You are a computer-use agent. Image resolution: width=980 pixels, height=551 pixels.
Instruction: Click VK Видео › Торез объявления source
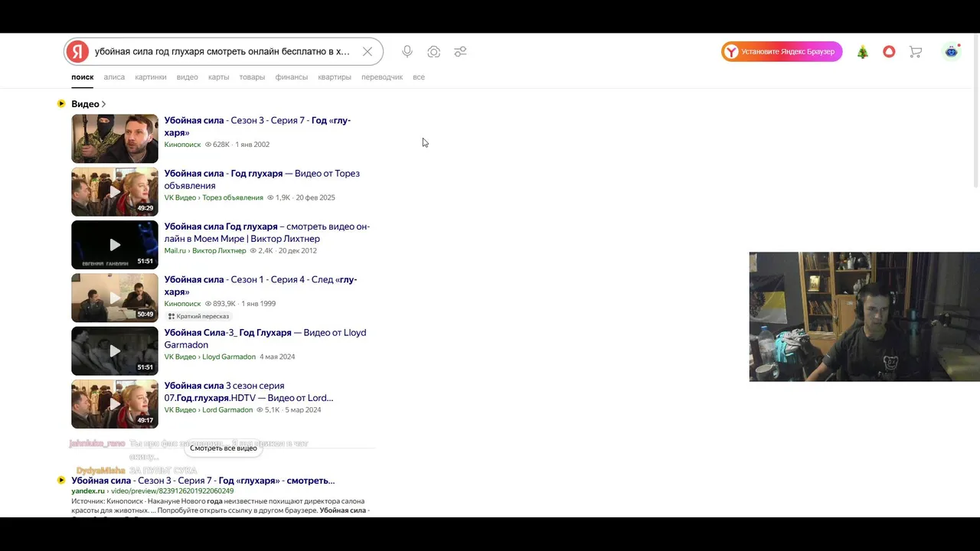point(214,197)
